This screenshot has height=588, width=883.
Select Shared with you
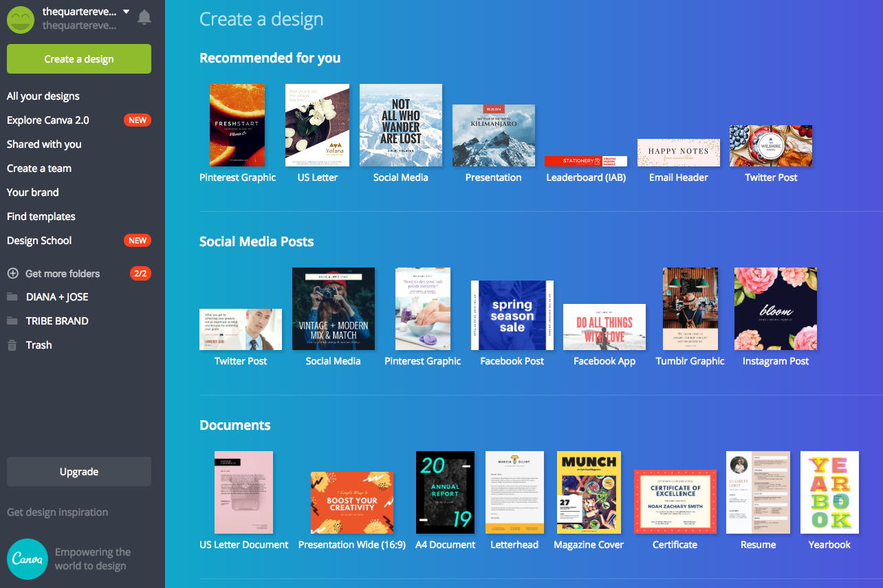44,144
